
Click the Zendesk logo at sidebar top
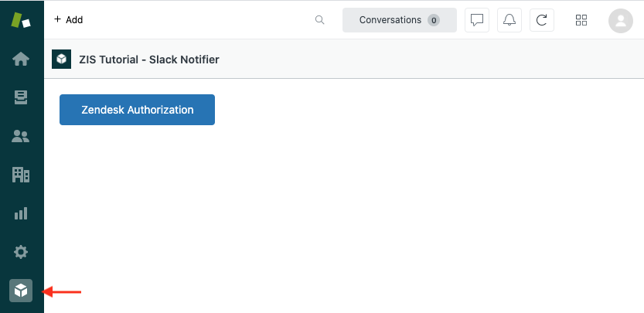coord(21,20)
